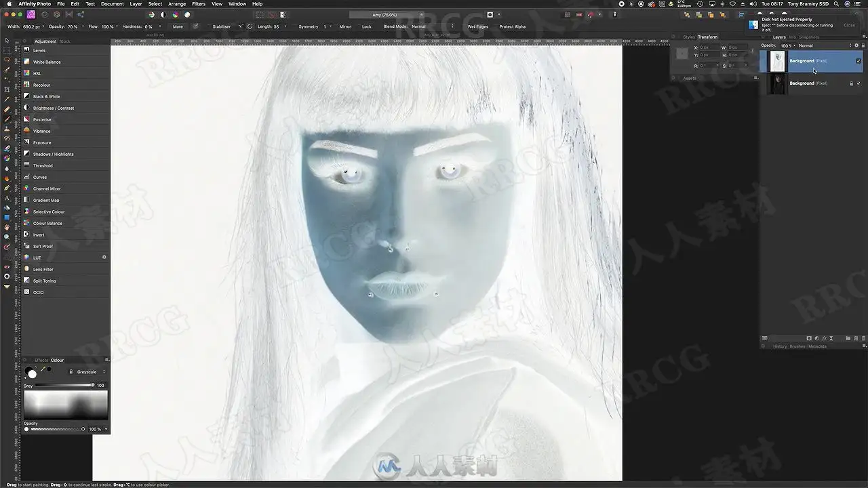The width and height of the screenshot is (868, 488).
Task: Select the Freehand Selection lasso tool
Action: point(7,60)
